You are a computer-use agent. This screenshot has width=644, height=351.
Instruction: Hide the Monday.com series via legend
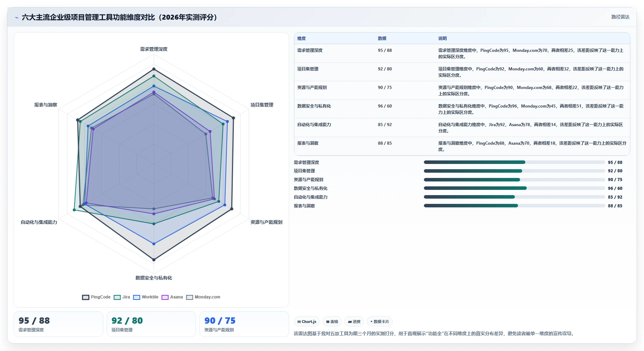[x=203, y=297]
